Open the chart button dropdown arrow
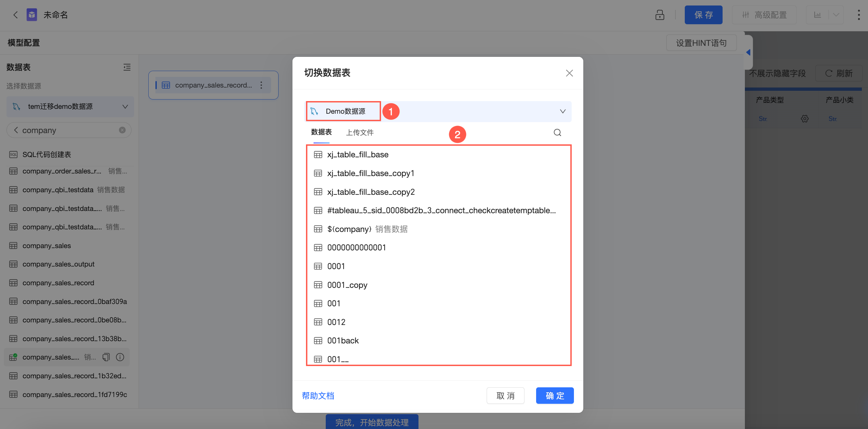The width and height of the screenshot is (868, 429). pos(836,15)
